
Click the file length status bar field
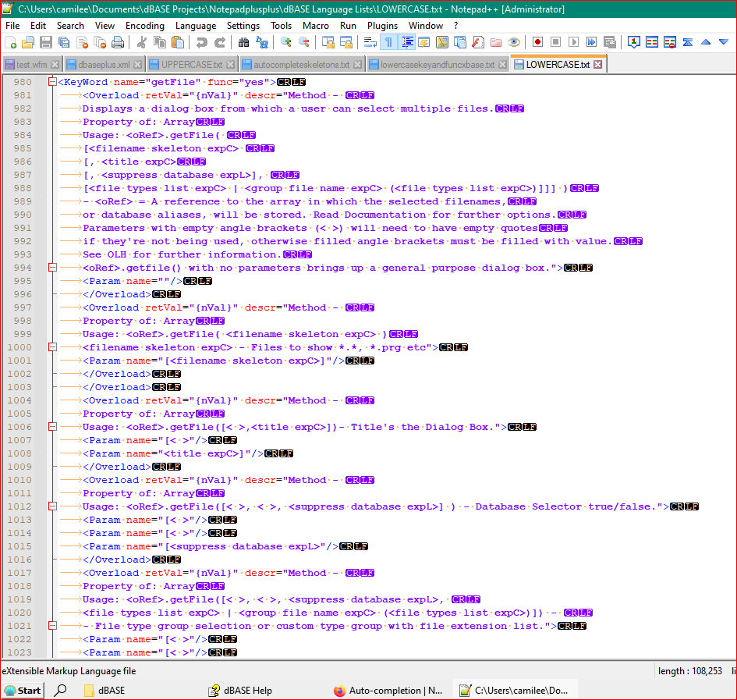click(x=689, y=671)
